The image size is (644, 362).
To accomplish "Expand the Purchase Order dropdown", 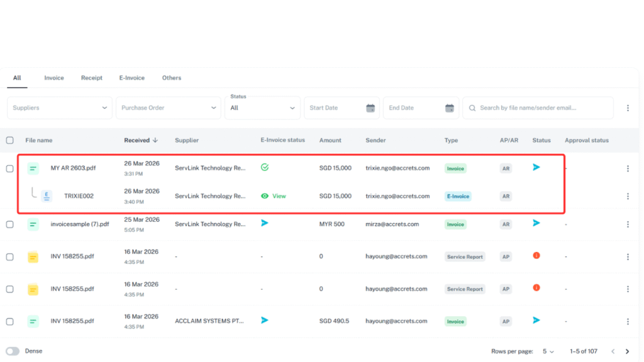I will point(168,108).
